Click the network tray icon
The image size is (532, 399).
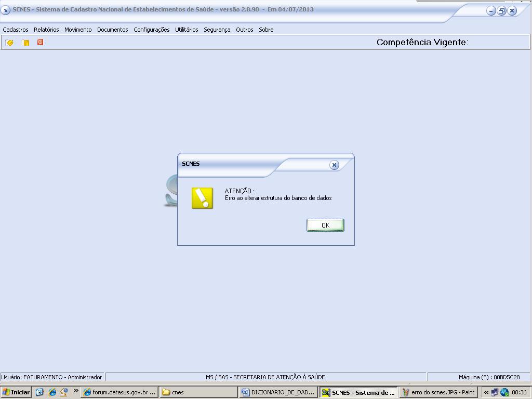[495, 392]
